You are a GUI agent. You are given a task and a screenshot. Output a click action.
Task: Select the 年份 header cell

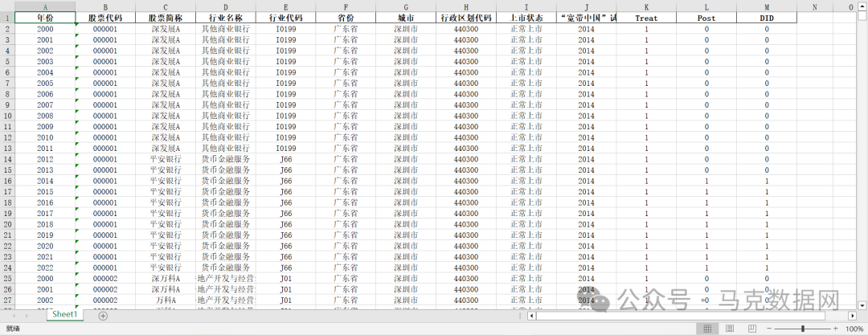click(x=45, y=18)
